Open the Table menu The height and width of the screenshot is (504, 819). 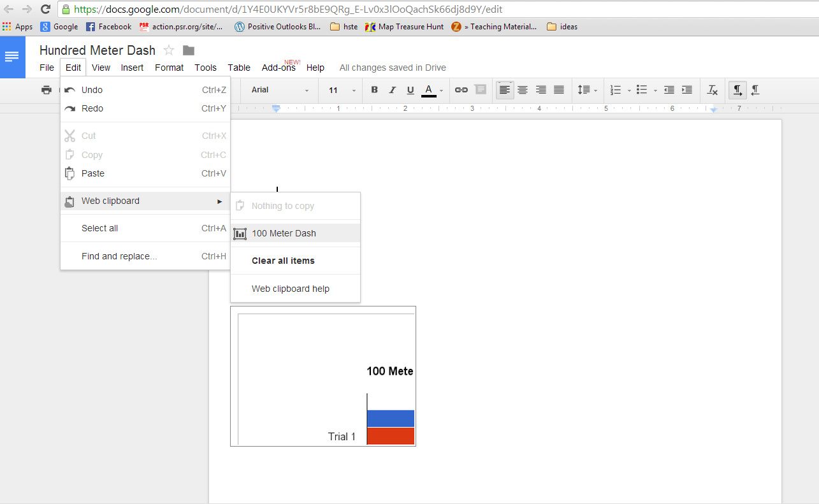[239, 68]
